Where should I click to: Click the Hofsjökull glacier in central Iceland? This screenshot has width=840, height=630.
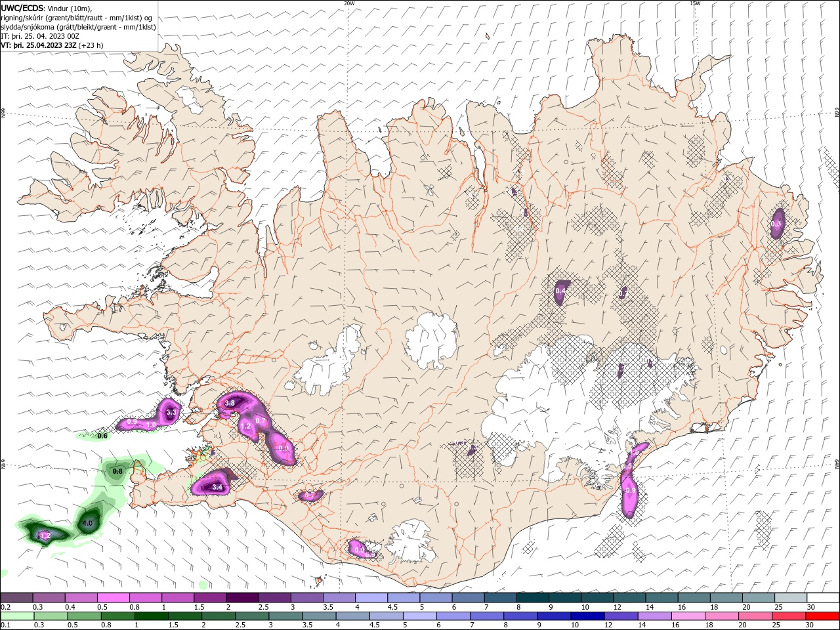point(432,341)
